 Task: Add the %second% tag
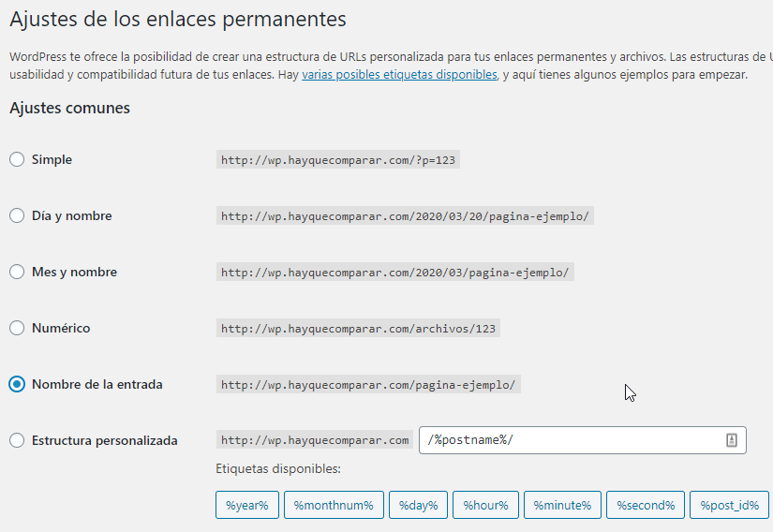point(646,506)
